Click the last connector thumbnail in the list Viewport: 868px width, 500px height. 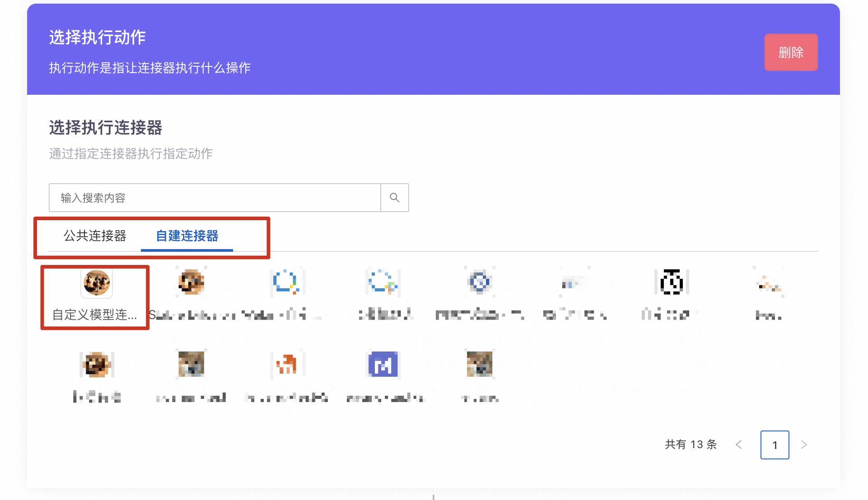(x=480, y=365)
